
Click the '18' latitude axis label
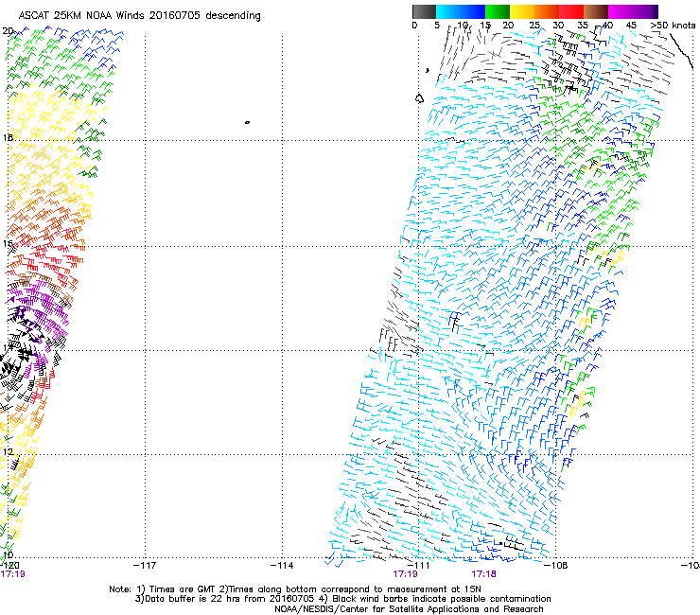tap(8, 137)
